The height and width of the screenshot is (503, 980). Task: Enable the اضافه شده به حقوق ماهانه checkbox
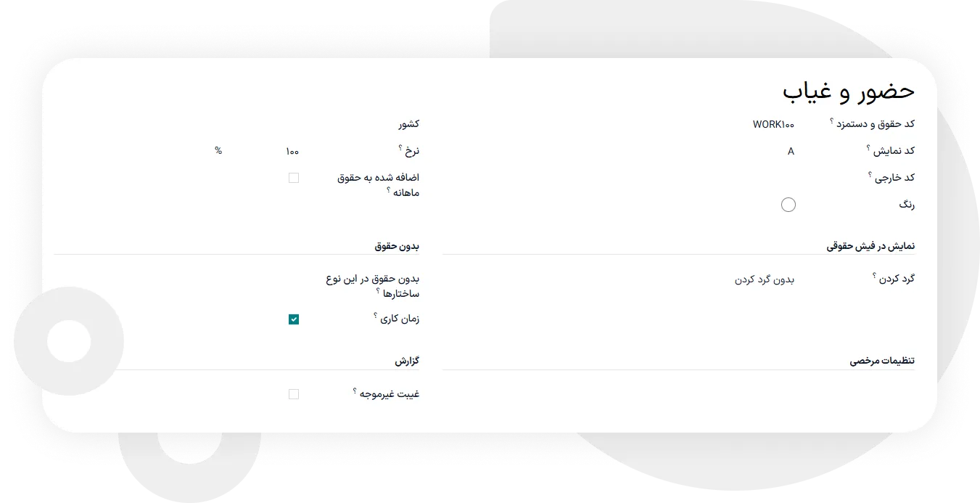point(294,178)
